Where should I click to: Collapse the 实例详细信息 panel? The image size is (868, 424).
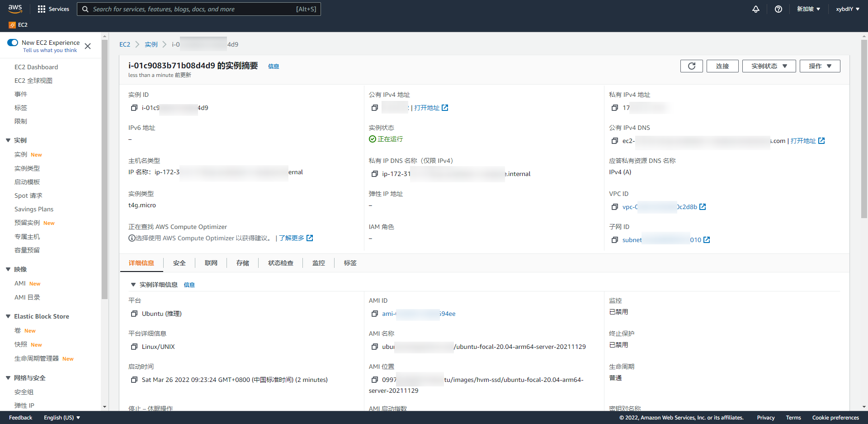coord(133,285)
